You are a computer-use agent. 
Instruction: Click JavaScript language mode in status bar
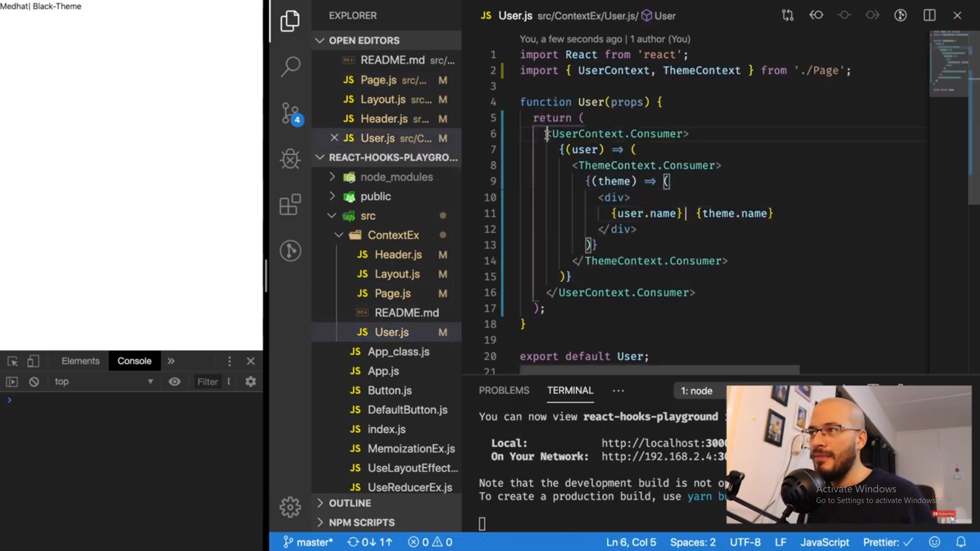click(824, 542)
